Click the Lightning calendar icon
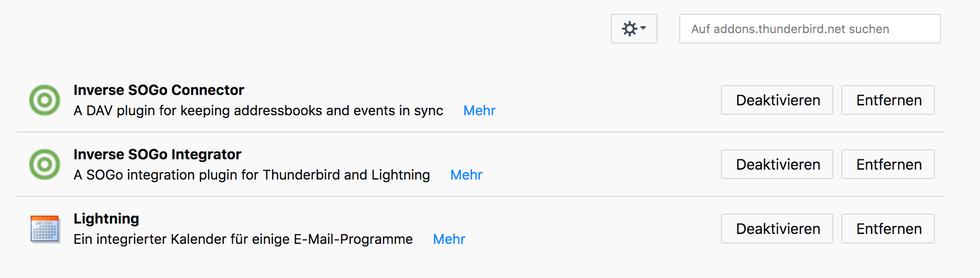The image size is (980, 278). pyautogui.click(x=45, y=229)
